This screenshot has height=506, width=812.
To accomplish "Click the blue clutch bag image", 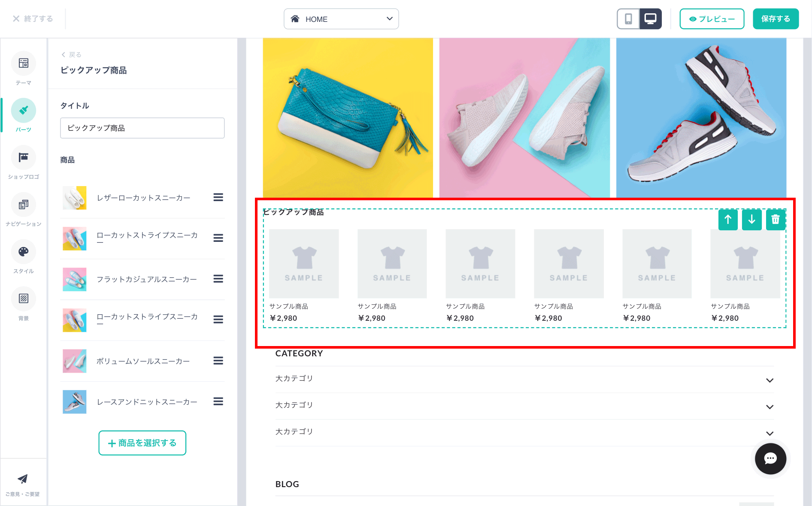I will point(348,118).
